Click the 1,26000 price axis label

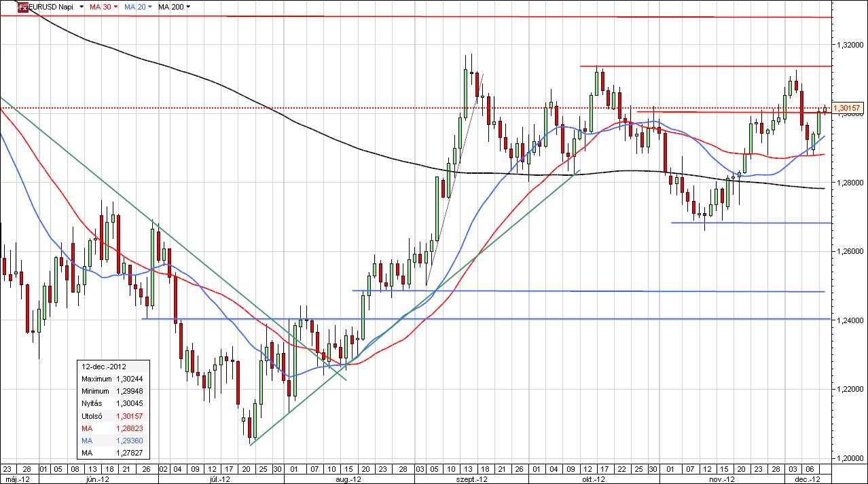[851, 251]
